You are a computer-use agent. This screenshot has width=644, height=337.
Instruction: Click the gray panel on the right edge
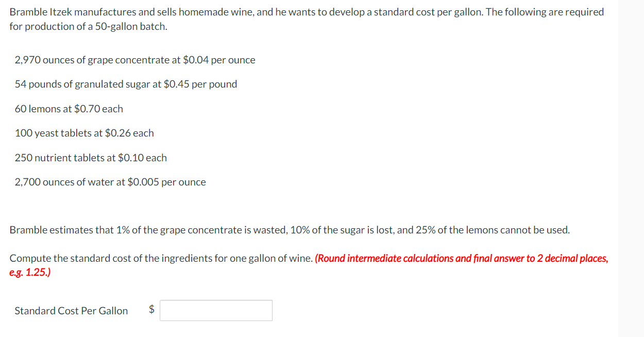tap(631, 168)
